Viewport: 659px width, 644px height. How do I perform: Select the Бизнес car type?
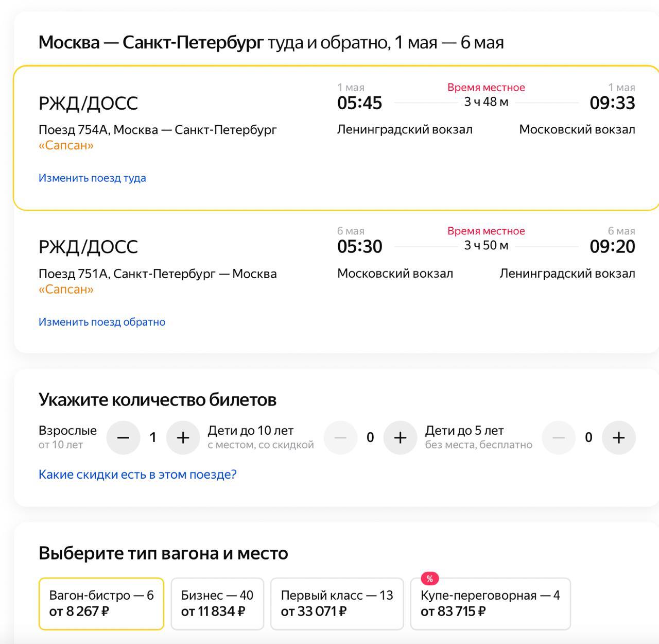(217, 604)
